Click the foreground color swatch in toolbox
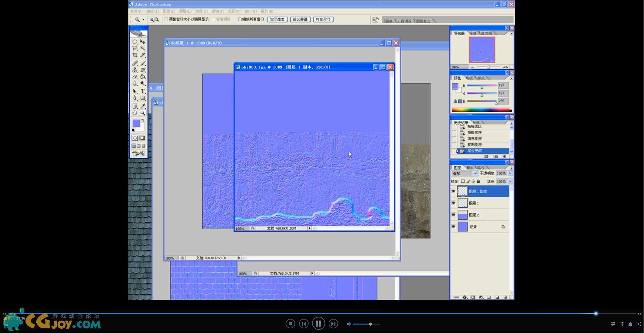The height and width of the screenshot is (333, 644). [136, 123]
